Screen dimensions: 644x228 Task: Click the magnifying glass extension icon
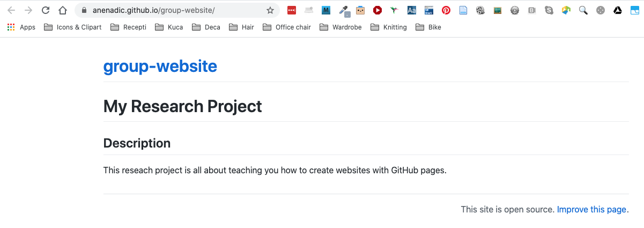[x=583, y=10]
